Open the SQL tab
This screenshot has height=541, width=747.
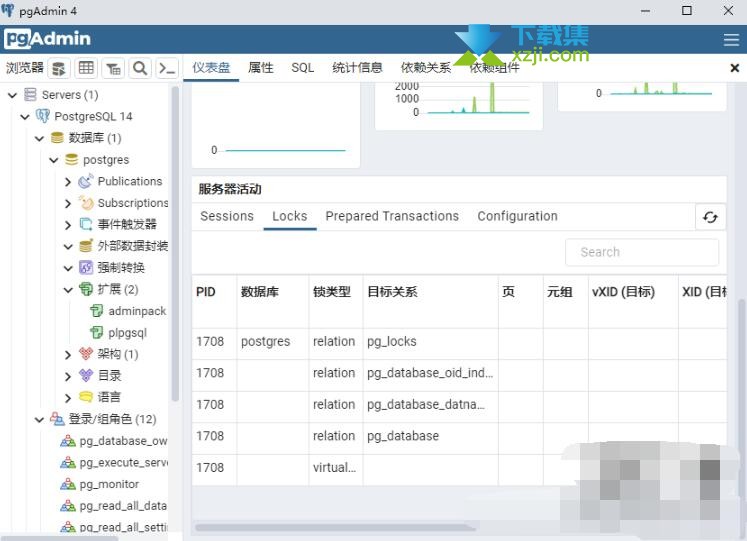click(303, 68)
